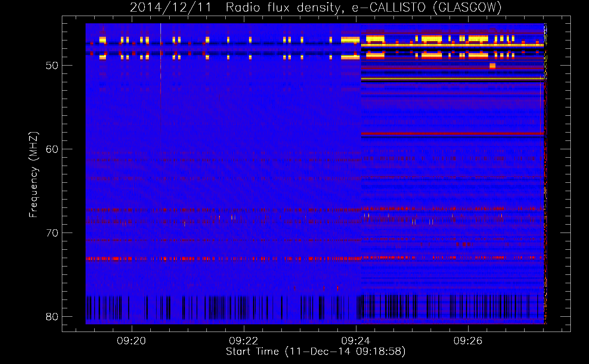Click the 09:20 time tick label
This screenshot has width=589, height=364.
(x=131, y=341)
